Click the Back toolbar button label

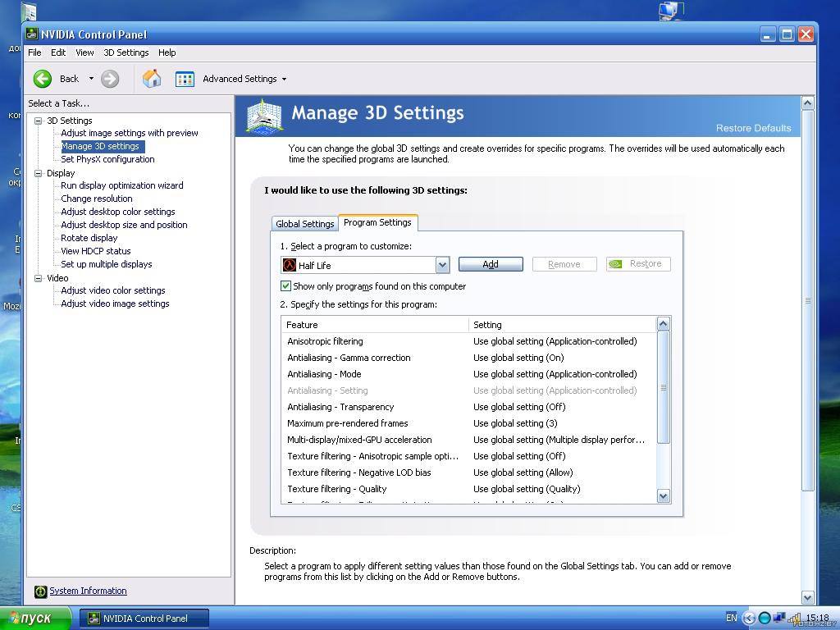pos(69,79)
